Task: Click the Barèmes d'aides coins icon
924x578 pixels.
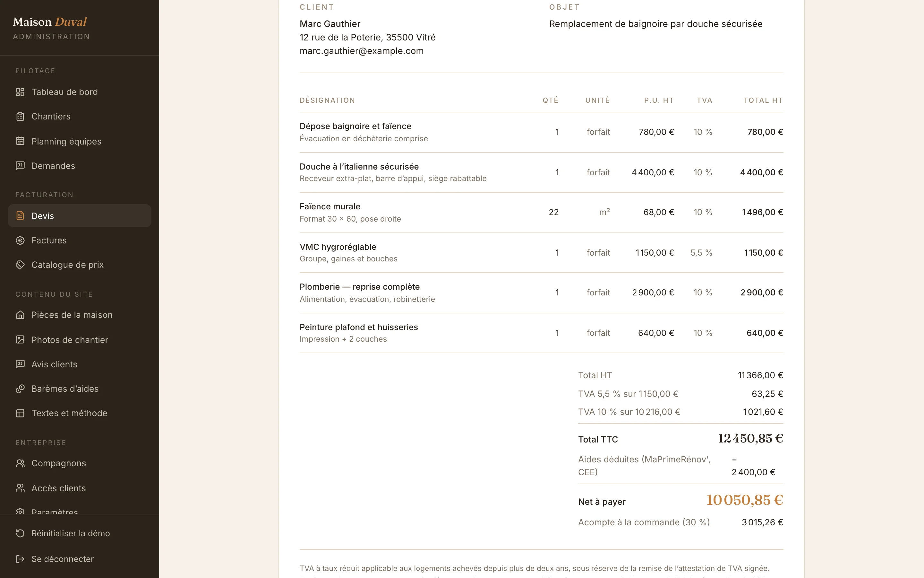Action: [20, 389]
